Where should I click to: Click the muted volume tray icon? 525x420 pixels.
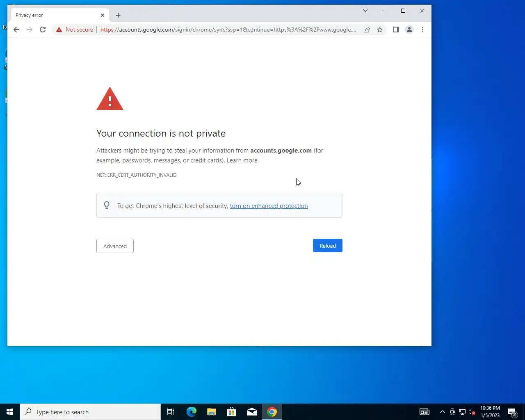click(x=472, y=412)
